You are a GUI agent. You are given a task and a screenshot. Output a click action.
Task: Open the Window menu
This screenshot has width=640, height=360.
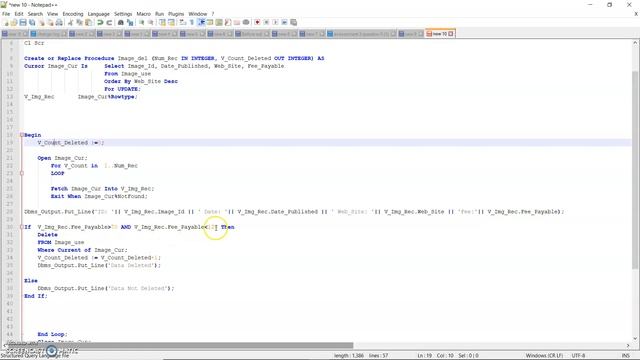[x=198, y=14]
